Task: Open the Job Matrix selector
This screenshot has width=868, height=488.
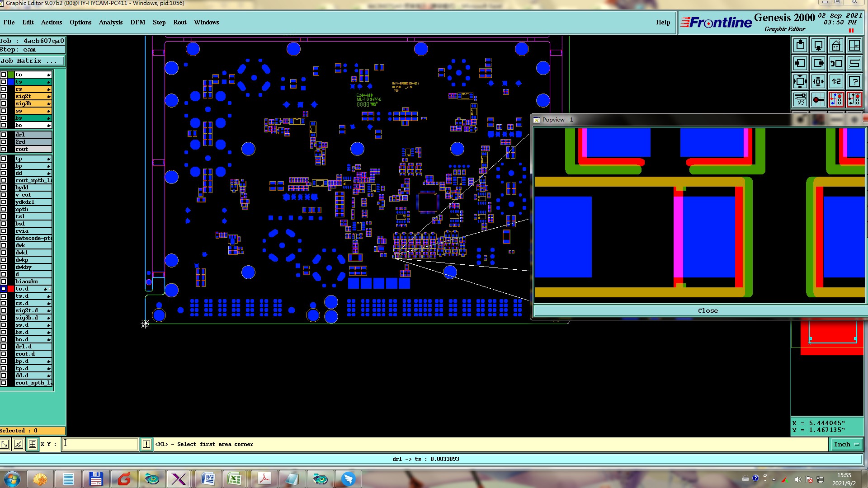Action: pyautogui.click(x=33, y=61)
